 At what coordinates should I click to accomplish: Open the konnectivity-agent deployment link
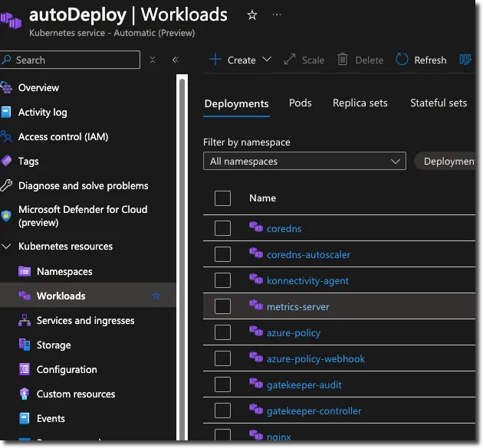(307, 280)
